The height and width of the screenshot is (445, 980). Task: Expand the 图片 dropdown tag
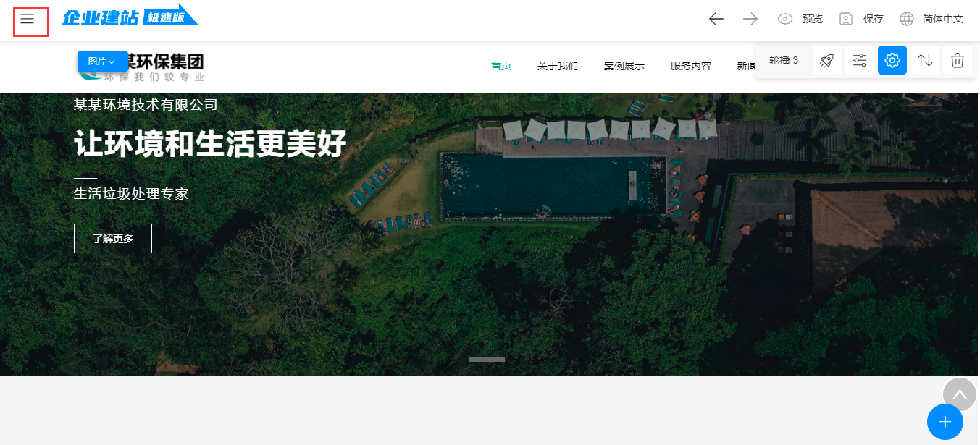(102, 62)
